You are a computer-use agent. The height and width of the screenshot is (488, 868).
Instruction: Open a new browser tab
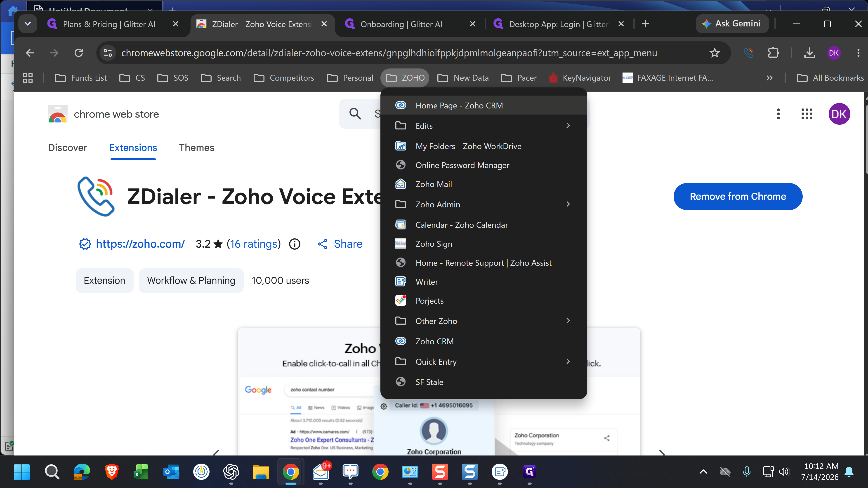click(x=646, y=24)
